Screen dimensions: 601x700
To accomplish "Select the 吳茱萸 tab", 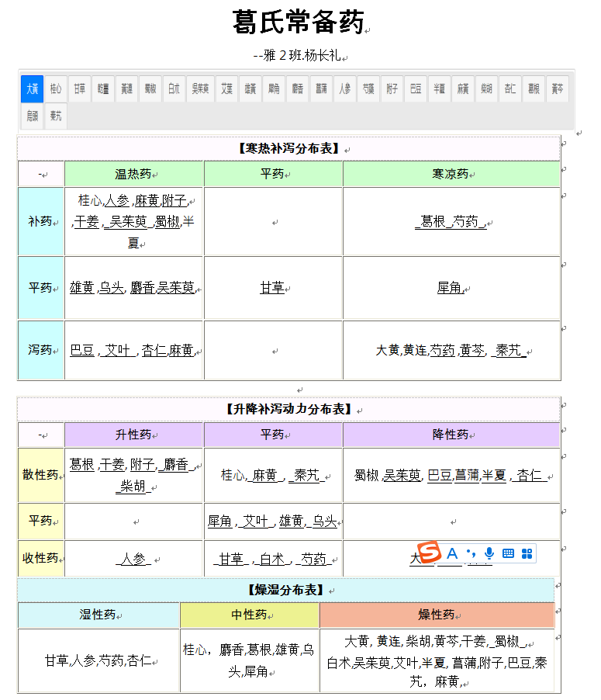I will (200, 88).
